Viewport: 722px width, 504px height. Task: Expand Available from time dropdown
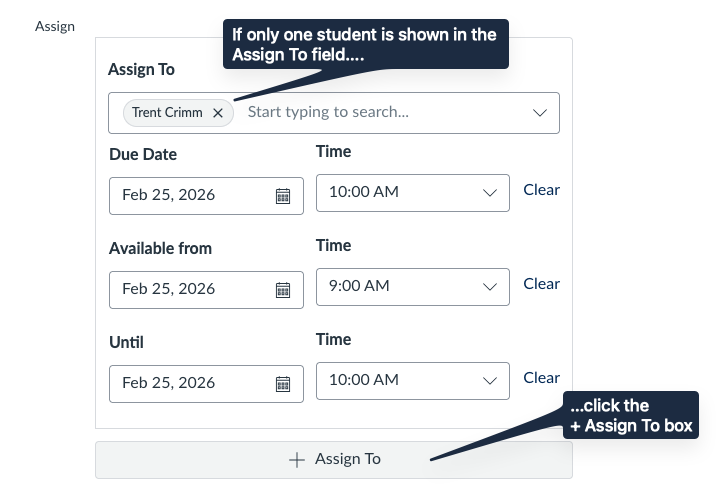click(x=490, y=286)
